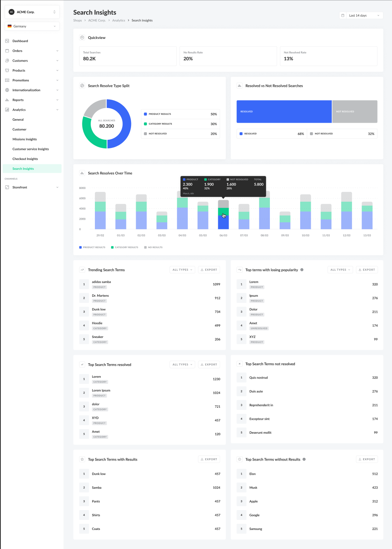Toggle Category Results legend under bar chart
This screenshot has height=549, width=392.
(x=124, y=247)
